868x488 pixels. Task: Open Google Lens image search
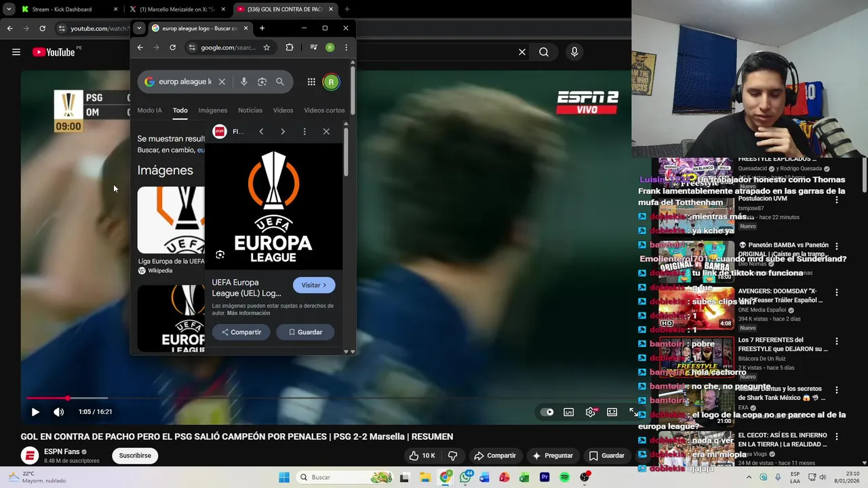pyautogui.click(x=262, y=82)
